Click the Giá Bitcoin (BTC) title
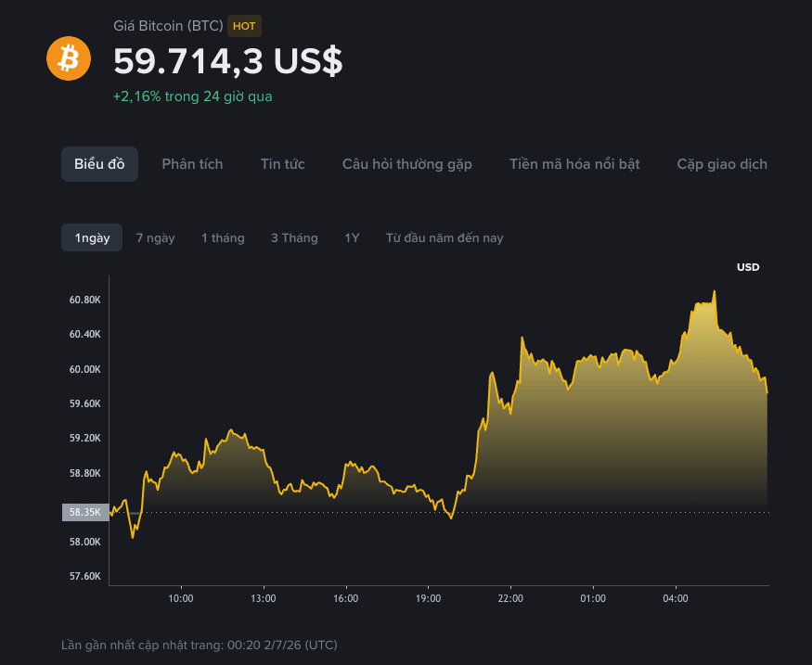 168,26
